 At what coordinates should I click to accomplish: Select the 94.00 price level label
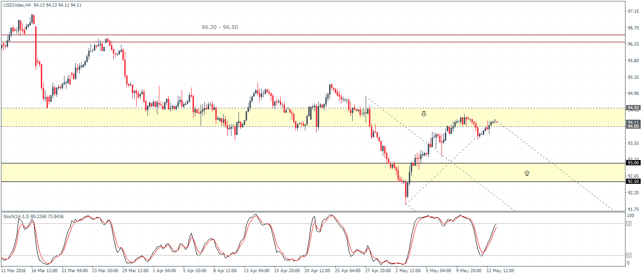pos(634,126)
